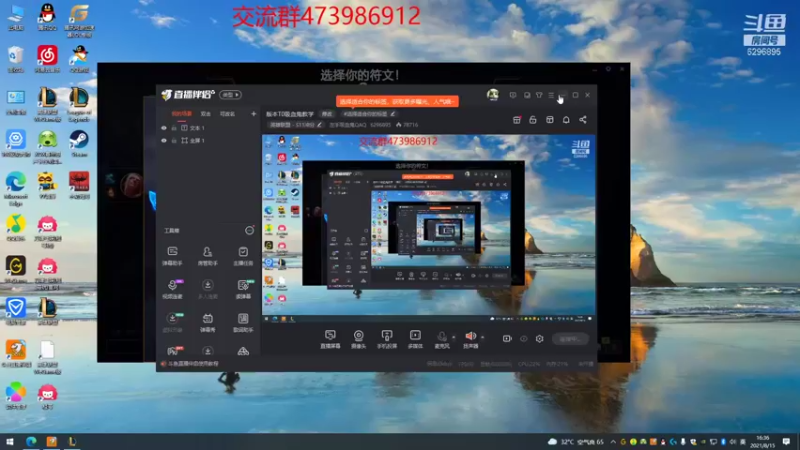This screenshot has height=450, width=800.
Task: Open the 弹幕助手 tool in the toolbox
Action: [x=172, y=256]
